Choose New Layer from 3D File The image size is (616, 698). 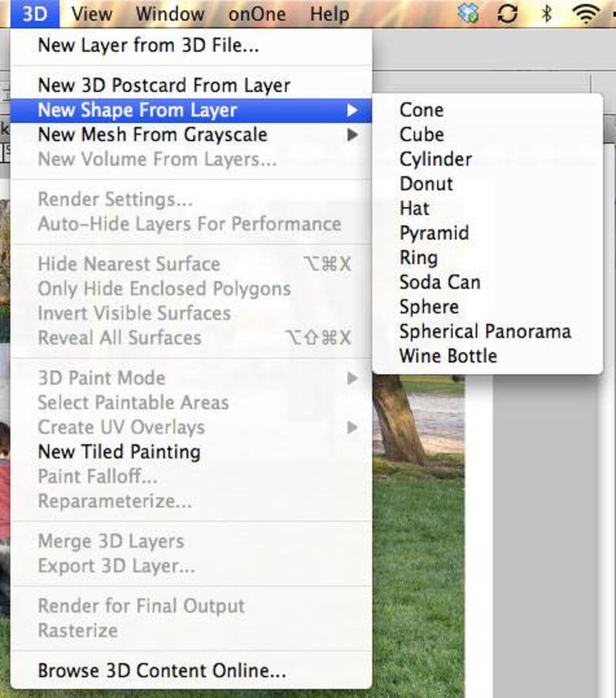click(x=148, y=45)
